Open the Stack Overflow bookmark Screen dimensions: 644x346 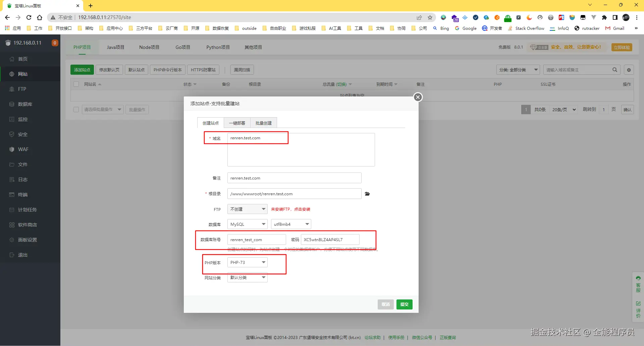pos(526,28)
